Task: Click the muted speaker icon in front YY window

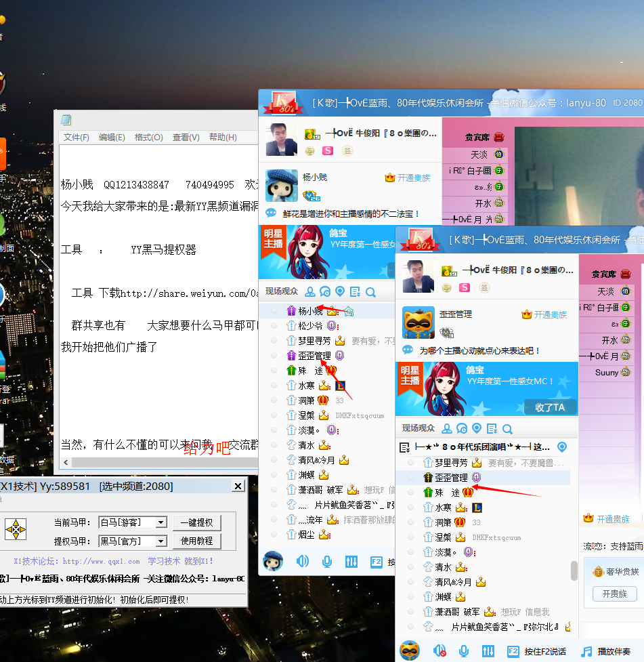Action: [439, 651]
